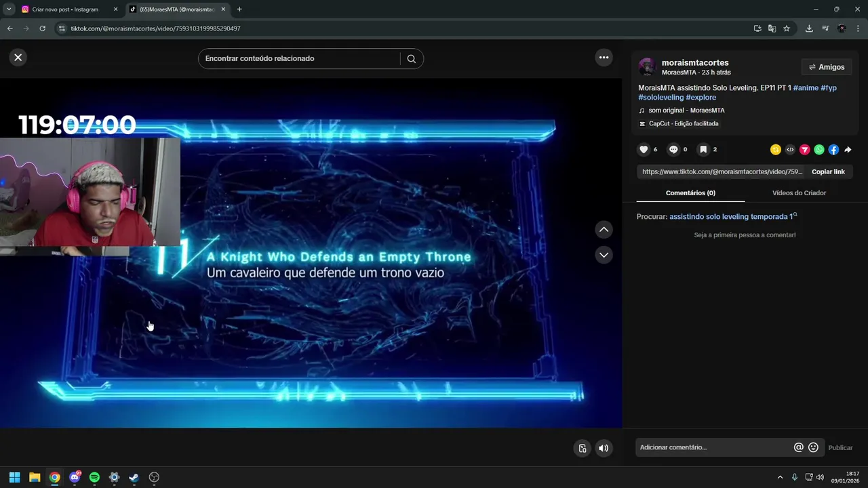Open the #fyp hashtag

point(829,88)
